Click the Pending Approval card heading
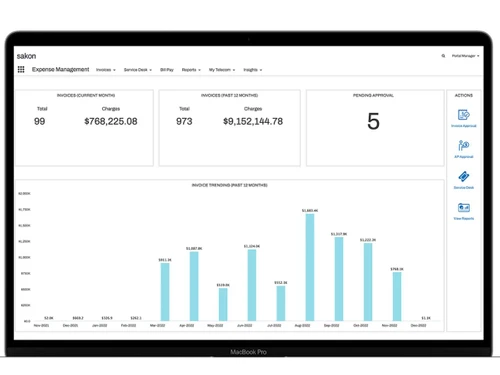This screenshot has height=375, width=500. tap(373, 95)
